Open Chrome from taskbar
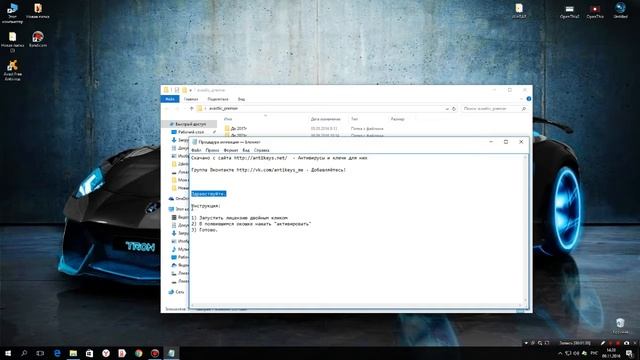Image resolution: width=640 pixels, height=360 pixels. (x=139, y=353)
